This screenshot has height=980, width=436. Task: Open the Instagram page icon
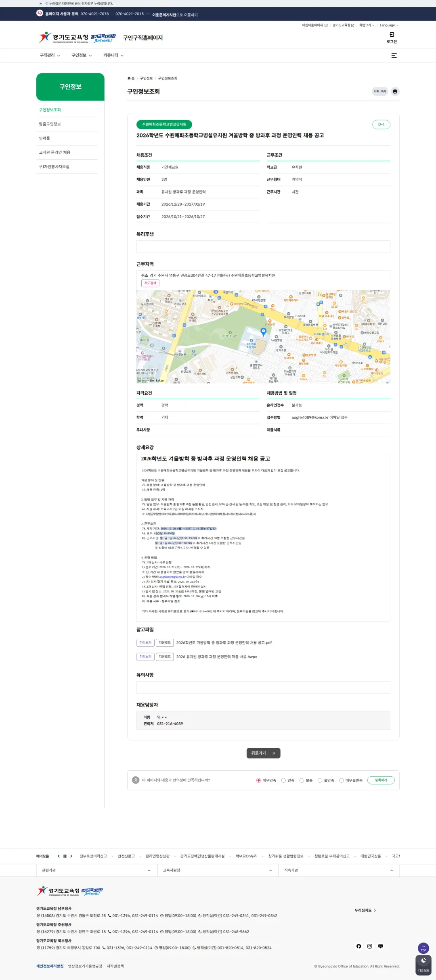click(x=369, y=946)
